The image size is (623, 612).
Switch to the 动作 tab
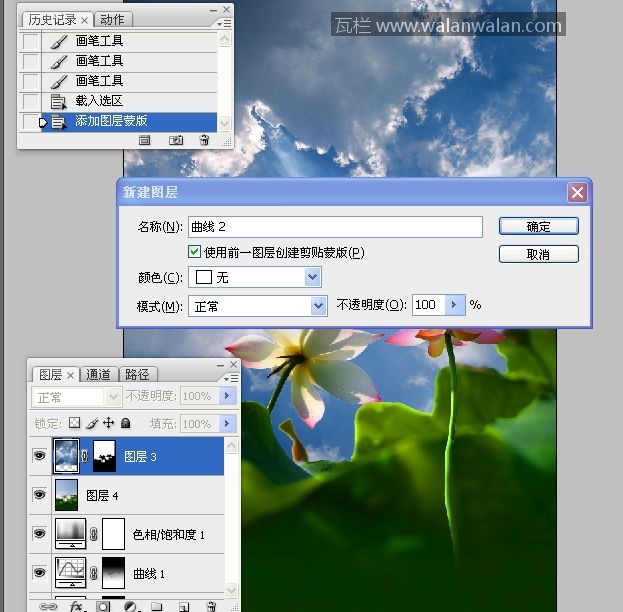tap(114, 20)
